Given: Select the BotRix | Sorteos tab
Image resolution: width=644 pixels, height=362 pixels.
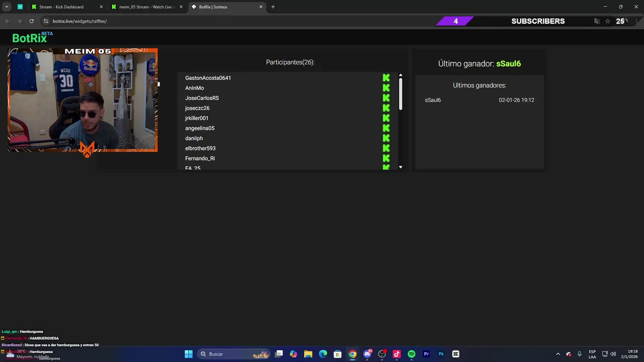Looking at the screenshot, I should tap(226, 7).
